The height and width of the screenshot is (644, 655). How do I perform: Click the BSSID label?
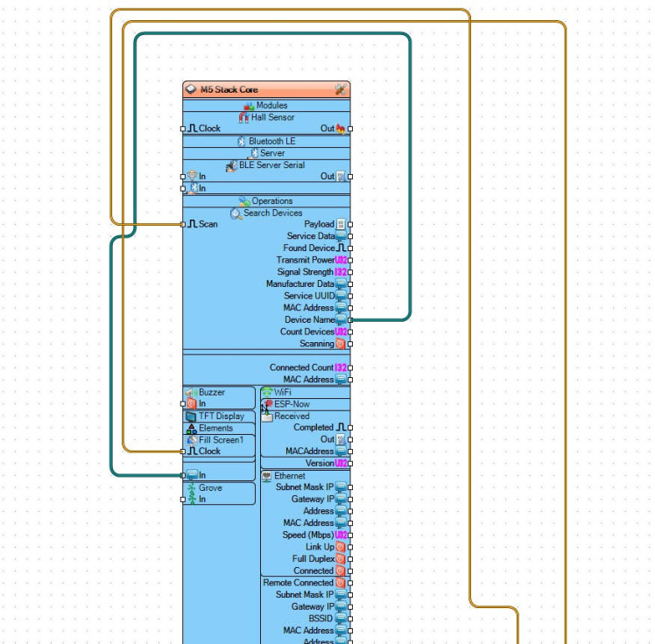point(320,619)
